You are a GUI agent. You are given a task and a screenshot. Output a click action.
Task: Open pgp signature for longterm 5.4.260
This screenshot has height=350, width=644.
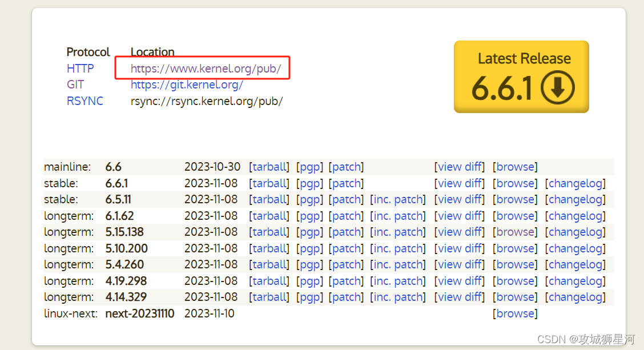coord(309,264)
